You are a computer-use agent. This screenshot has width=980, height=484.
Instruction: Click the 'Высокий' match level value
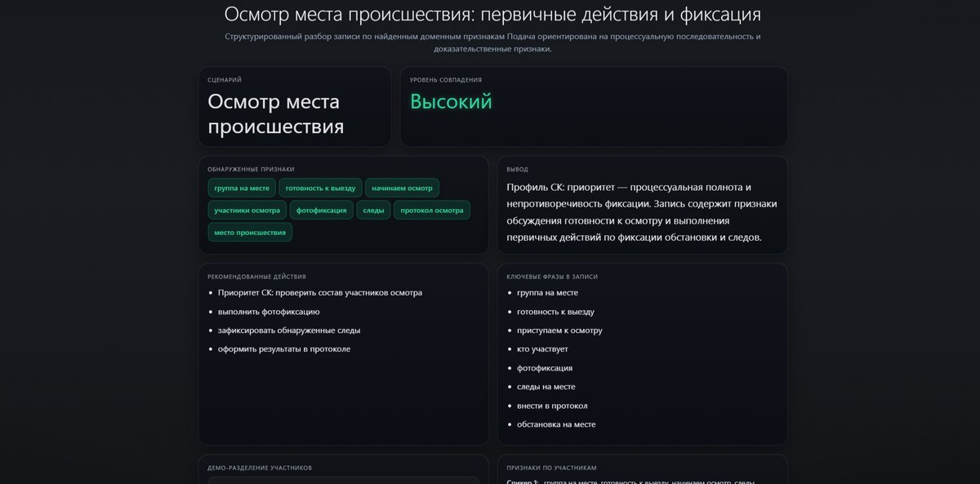(x=451, y=102)
